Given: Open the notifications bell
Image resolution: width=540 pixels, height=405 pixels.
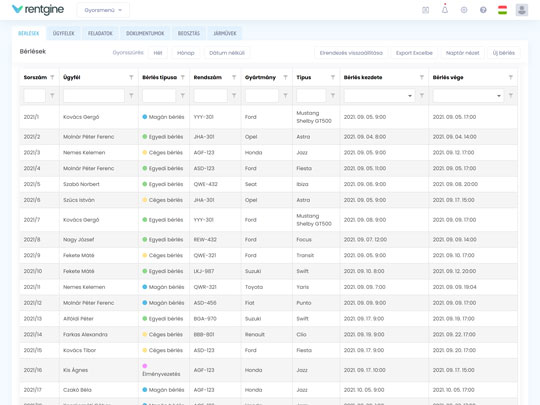Looking at the screenshot, I should click(x=445, y=10).
